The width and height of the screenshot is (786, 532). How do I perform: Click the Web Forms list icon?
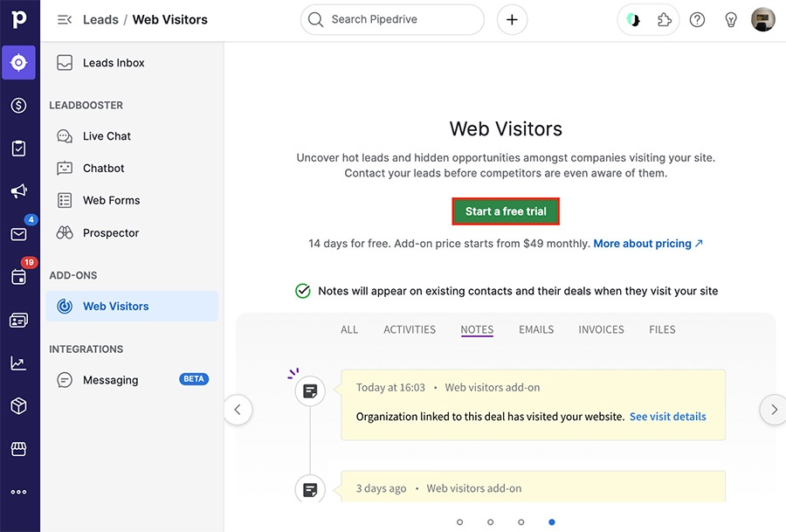(65, 200)
